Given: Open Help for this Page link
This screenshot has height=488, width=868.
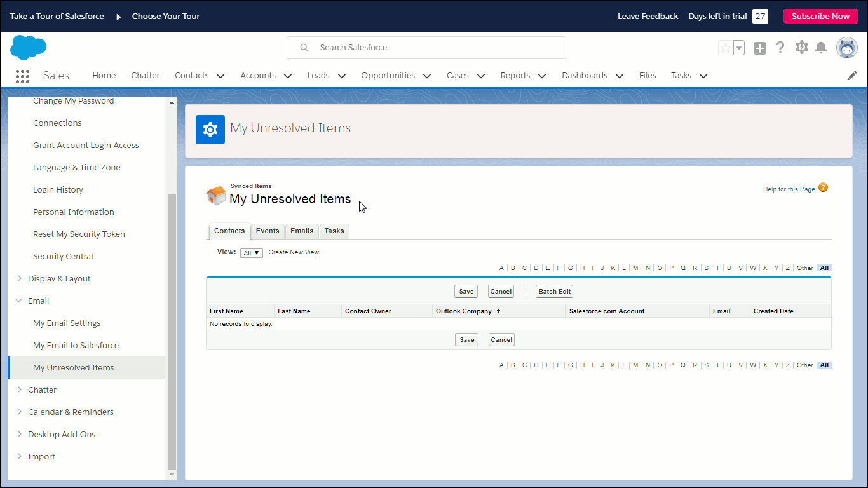Looking at the screenshot, I should (x=789, y=189).
